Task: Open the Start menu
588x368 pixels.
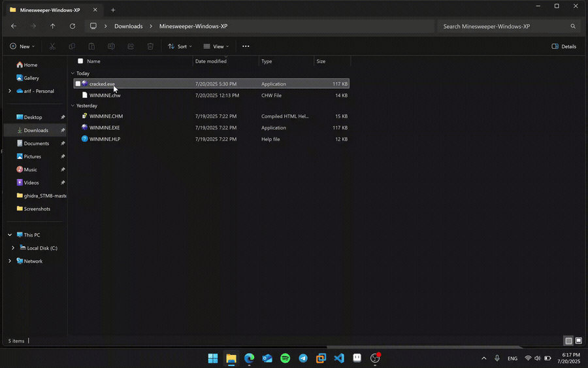Action: [x=213, y=358]
